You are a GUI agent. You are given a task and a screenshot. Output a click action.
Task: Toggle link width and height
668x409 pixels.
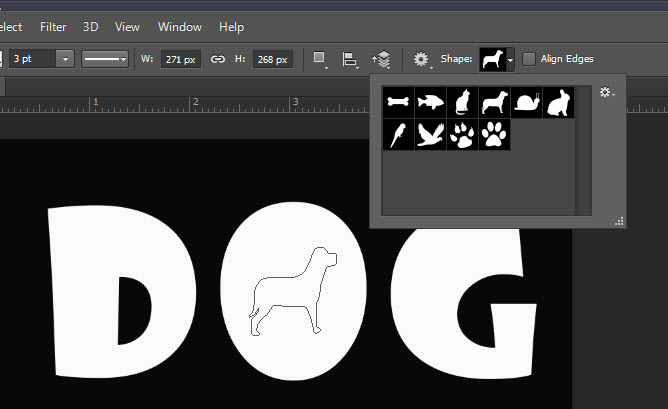pyautogui.click(x=218, y=59)
